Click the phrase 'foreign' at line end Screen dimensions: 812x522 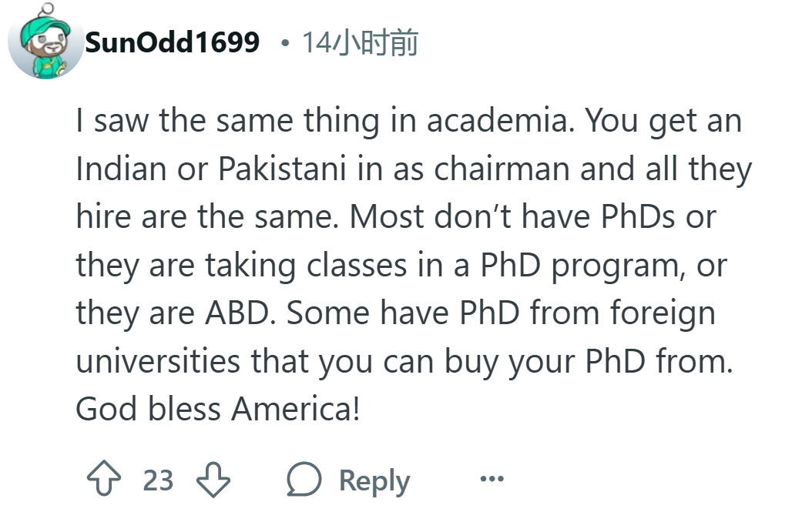[x=663, y=314]
